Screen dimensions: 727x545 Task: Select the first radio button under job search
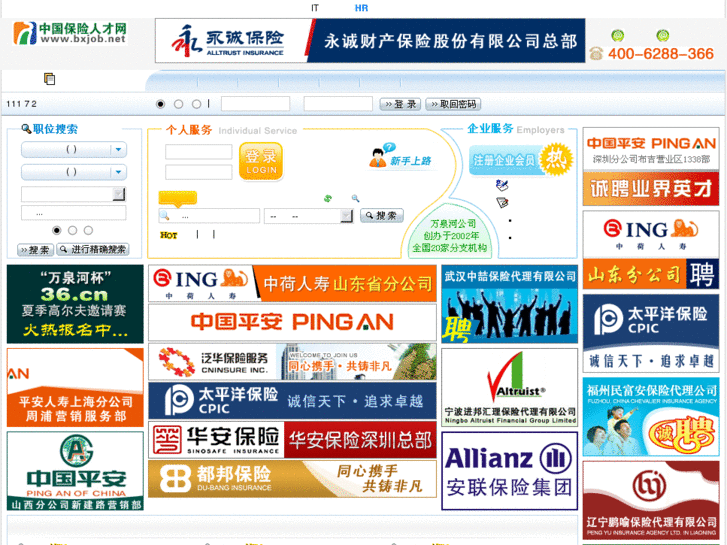tap(57, 230)
